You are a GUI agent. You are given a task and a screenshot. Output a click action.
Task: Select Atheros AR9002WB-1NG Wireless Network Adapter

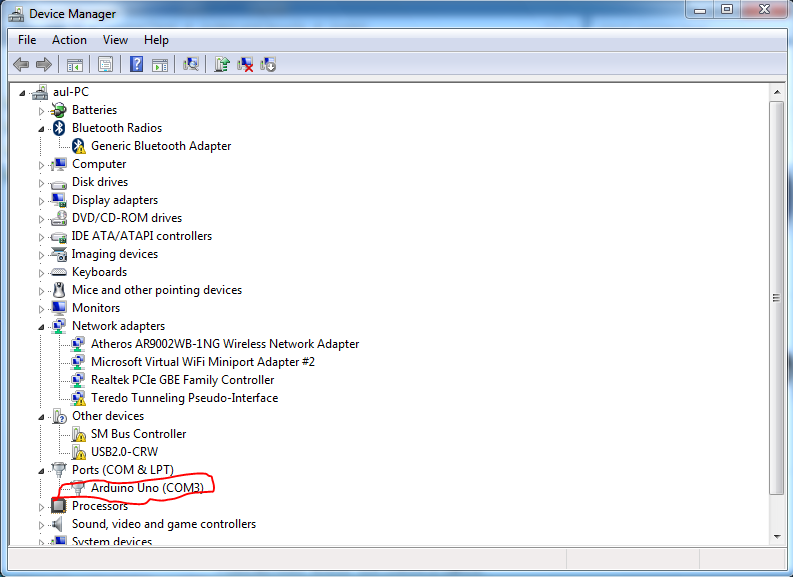coord(225,344)
